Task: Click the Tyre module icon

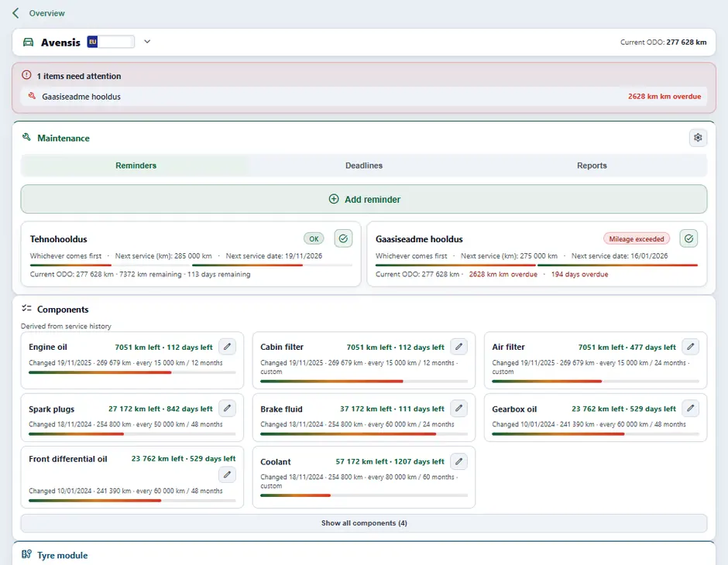Action: coord(26,554)
